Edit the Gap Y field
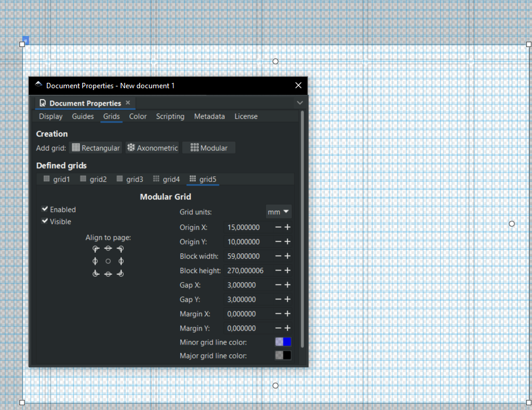The image size is (532, 410). (x=249, y=299)
